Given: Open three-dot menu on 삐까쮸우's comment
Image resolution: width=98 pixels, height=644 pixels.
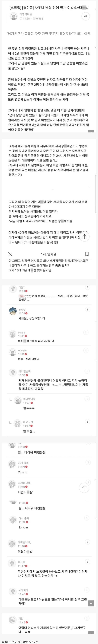Looking at the screenshot, I should [87, 351].
